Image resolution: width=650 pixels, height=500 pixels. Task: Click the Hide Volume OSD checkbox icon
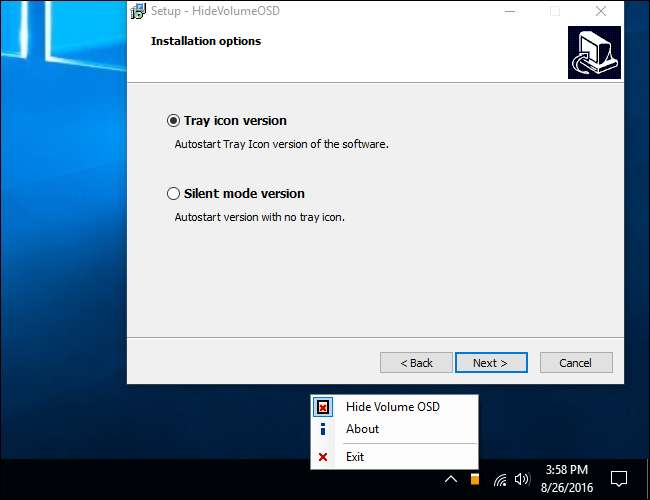(x=323, y=407)
